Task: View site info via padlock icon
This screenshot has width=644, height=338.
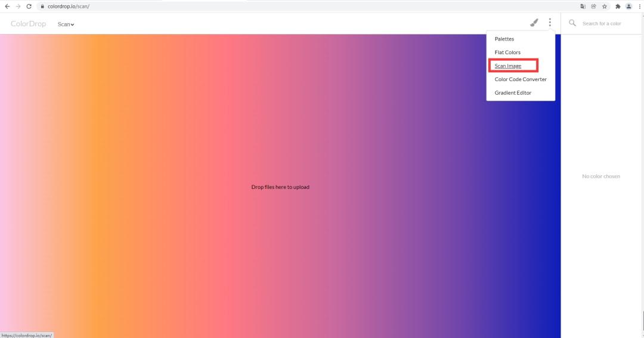Action: (x=42, y=6)
